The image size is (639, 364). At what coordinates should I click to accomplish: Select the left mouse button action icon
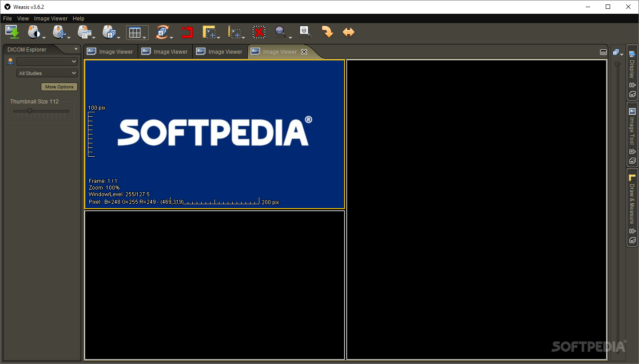coord(34,32)
